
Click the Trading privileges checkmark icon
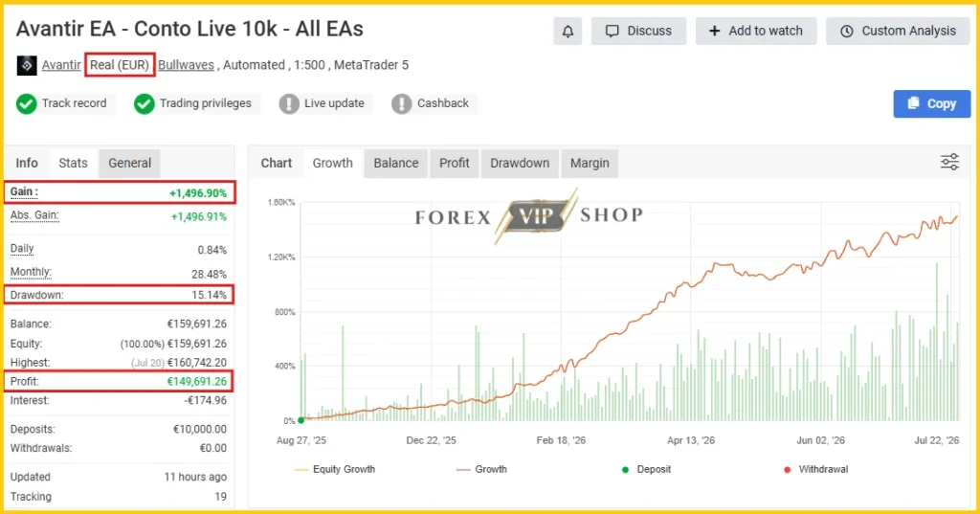[x=144, y=103]
